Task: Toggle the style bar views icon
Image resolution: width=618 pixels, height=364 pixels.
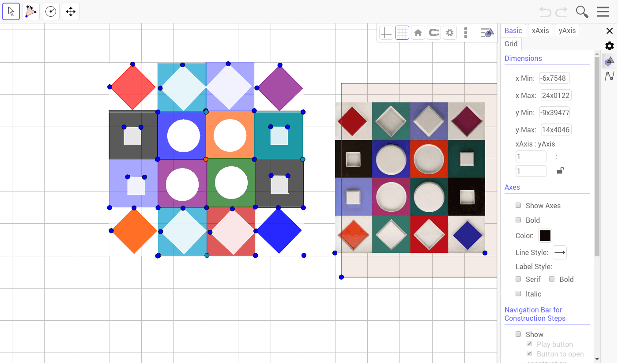Action: [x=487, y=33]
